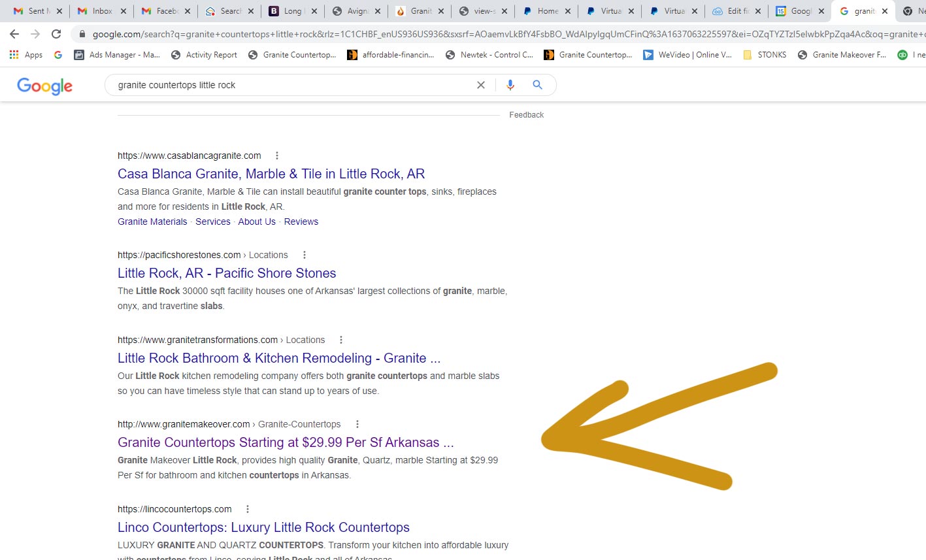Screen dimensions: 926x560
Task: Close the Home PayPal tab
Action: [x=567, y=11]
